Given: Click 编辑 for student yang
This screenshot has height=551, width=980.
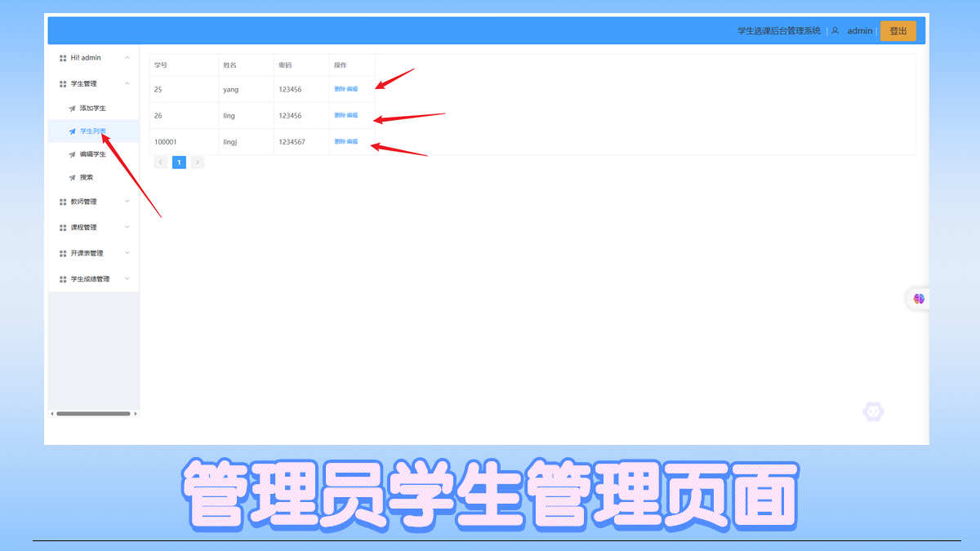Looking at the screenshot, I should point(352,89).
